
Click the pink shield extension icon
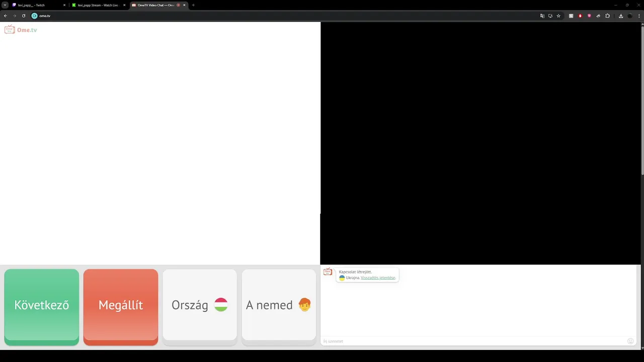coord(589,16)
